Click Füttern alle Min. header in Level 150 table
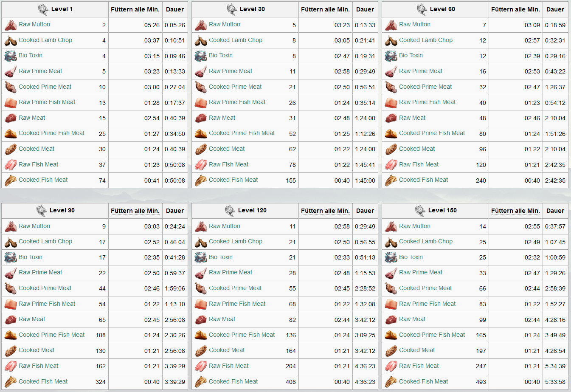Viewport: 571px width, 392px height. point(515,211)
